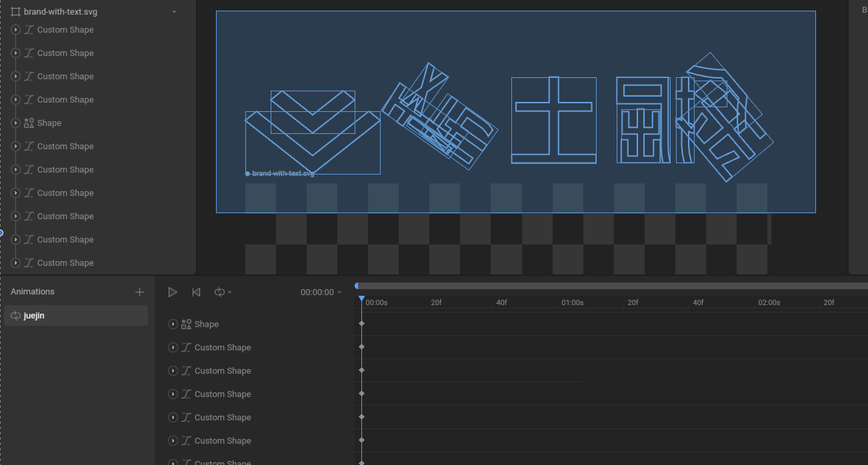The height and width of the screenshot is (465, 868).
Task: Click the path icon of topmost Custom Shape layer
Action: [29, 30]
